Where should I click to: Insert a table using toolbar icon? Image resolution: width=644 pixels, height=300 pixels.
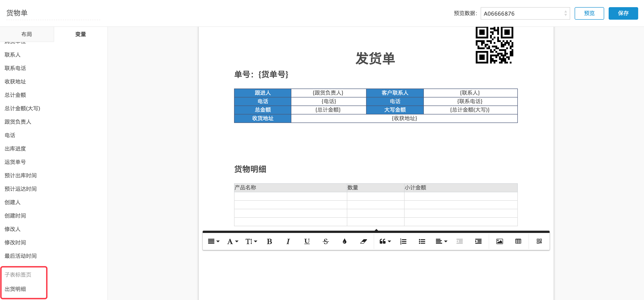518,241
